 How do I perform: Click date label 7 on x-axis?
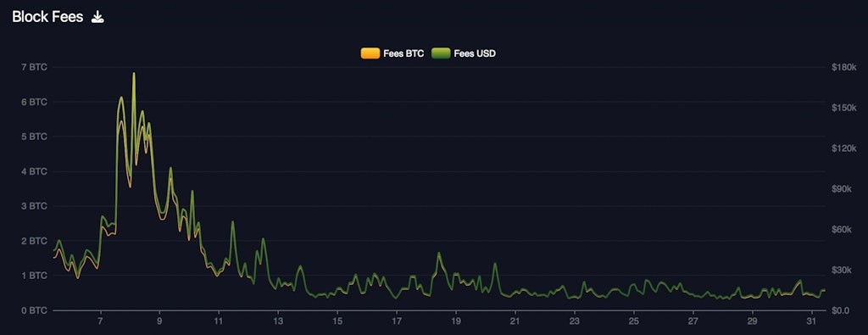[x=100, y=321]
